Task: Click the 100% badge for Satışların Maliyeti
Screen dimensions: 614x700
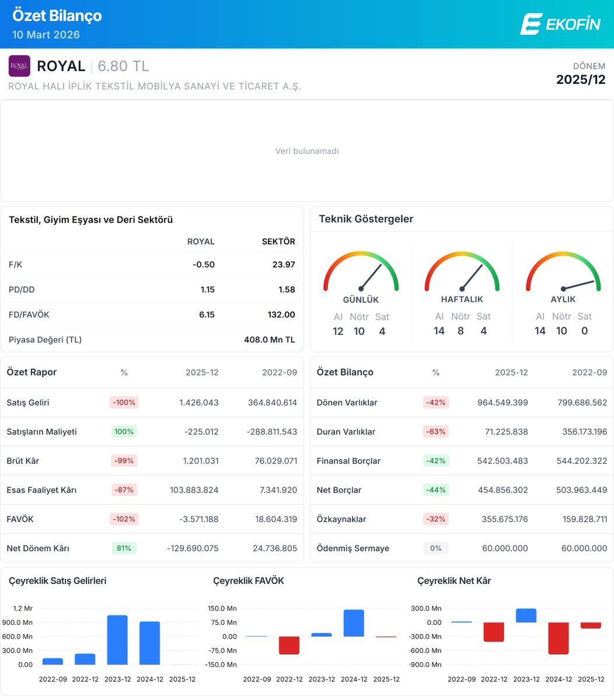Action: (x=124, y=432)
